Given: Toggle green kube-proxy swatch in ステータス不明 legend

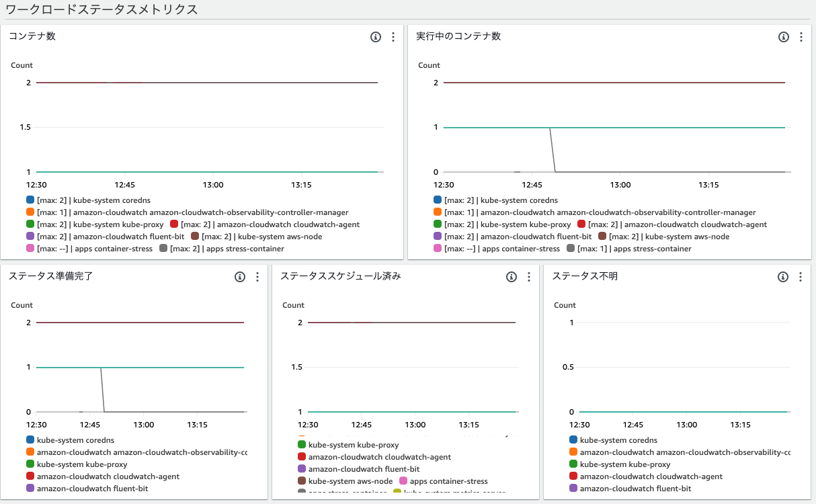Looking at the screenshot, I should [x=573, y=464].
